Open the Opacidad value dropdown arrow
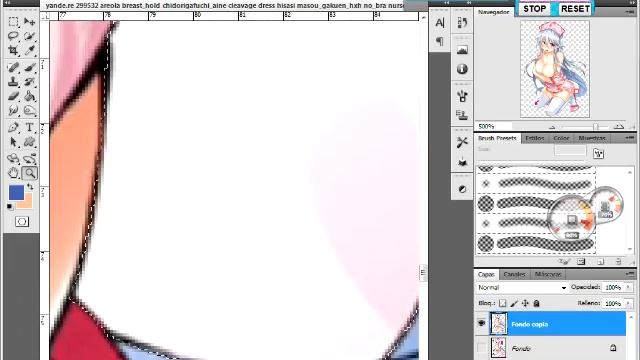 pos(628,288)
